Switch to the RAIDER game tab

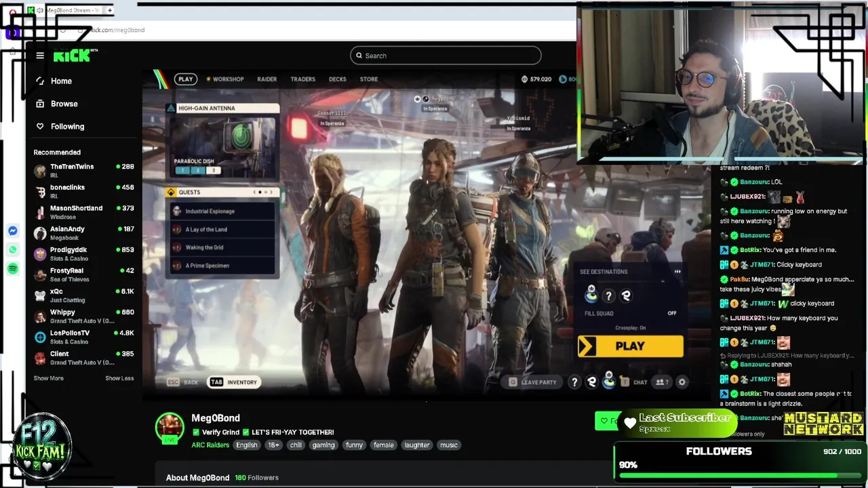coord(267,79)
